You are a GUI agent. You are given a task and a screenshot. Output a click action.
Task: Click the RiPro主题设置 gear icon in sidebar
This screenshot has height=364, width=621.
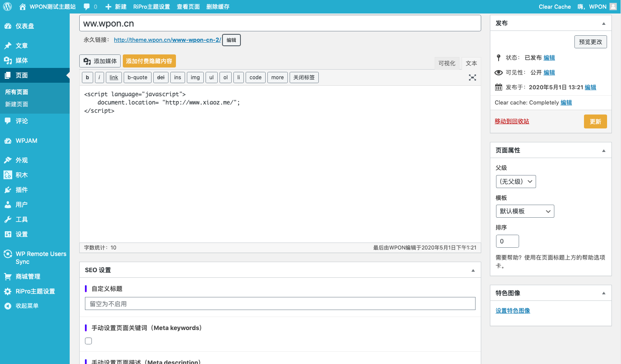click(8, 291)
